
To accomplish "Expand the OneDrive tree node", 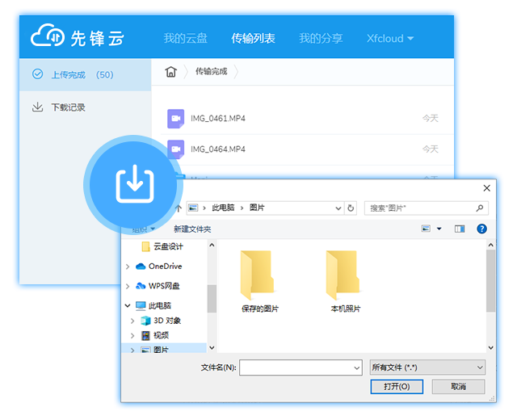I will coord(128,266).
